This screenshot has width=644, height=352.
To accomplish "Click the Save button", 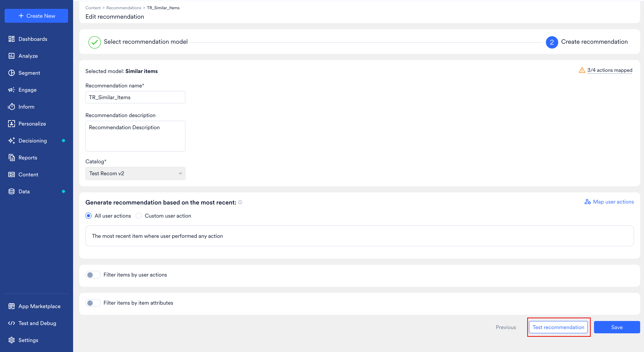I will pyautogui.click(x=617, y=327).
